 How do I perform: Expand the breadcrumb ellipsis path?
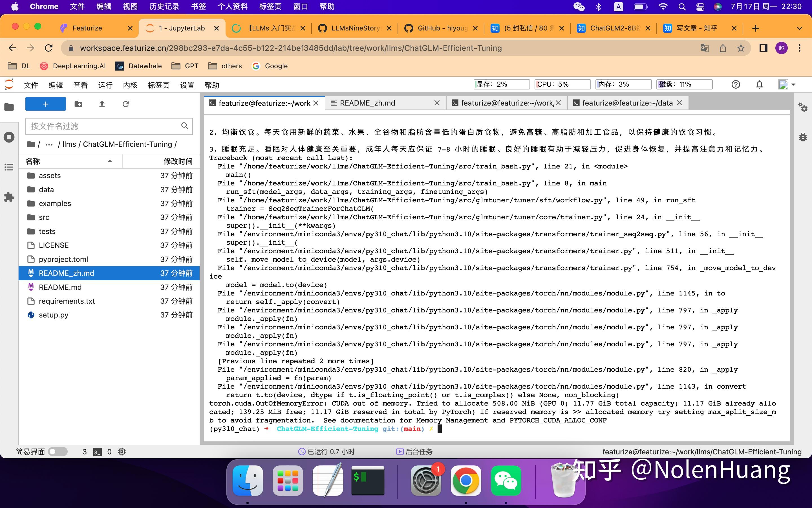[49, 144]
